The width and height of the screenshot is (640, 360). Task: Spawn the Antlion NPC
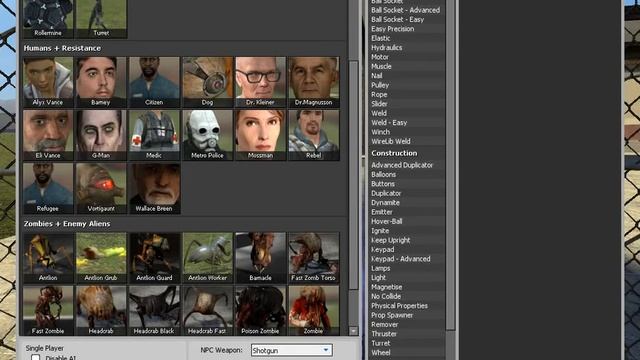48,258
